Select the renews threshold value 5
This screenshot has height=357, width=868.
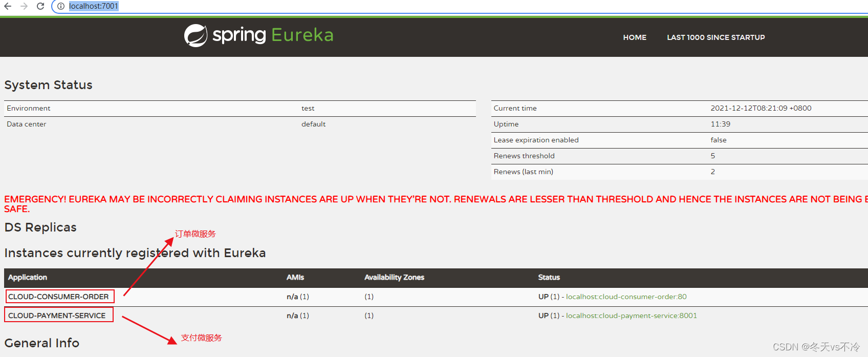tap(713, 156)
